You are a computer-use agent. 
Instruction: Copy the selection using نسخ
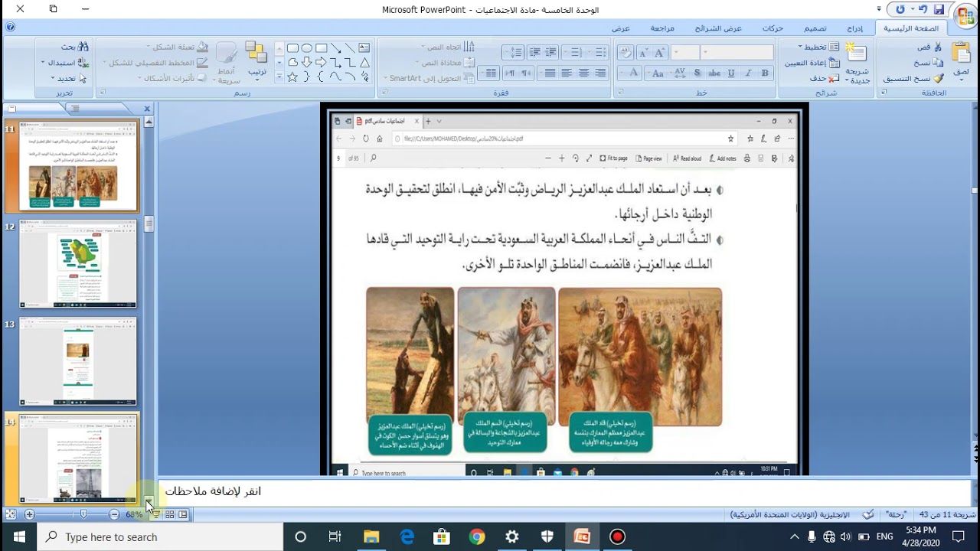[929, 63]
